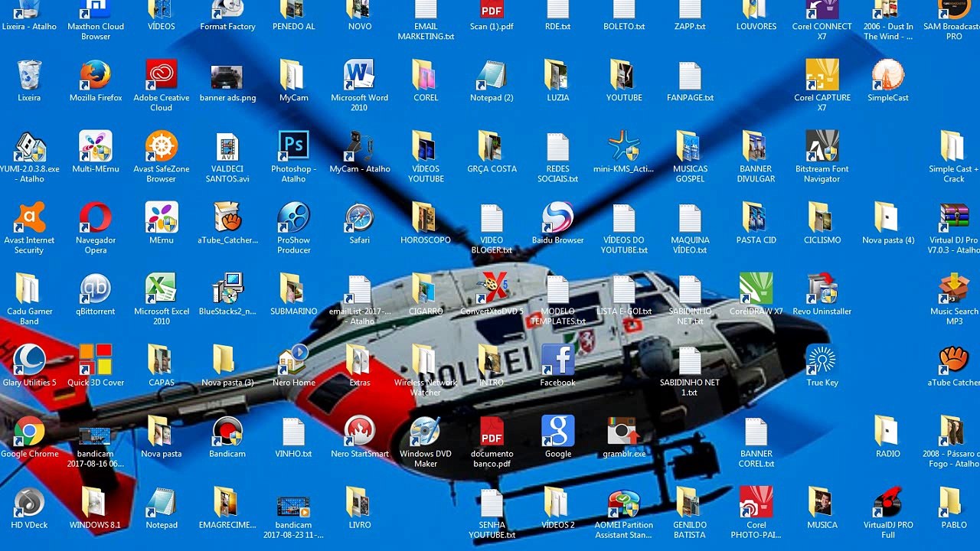Select the BlueStacks2_n... installer icon
Image resolution: width=980 pixels, height=551 pixels.
click(x=227, y=289)
